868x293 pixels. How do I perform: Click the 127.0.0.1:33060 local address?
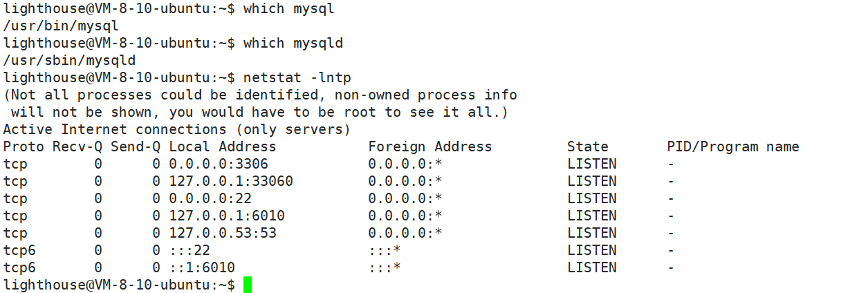(x=231, y=181)
